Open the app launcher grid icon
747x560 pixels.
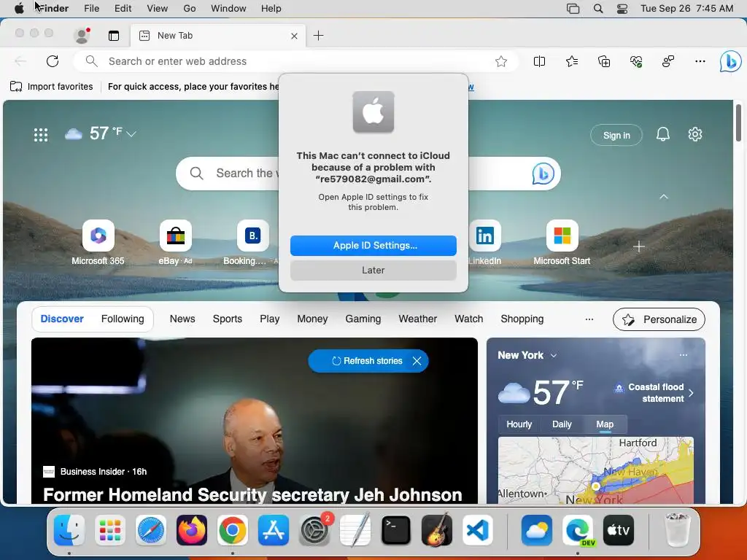(x=41, y=135)
